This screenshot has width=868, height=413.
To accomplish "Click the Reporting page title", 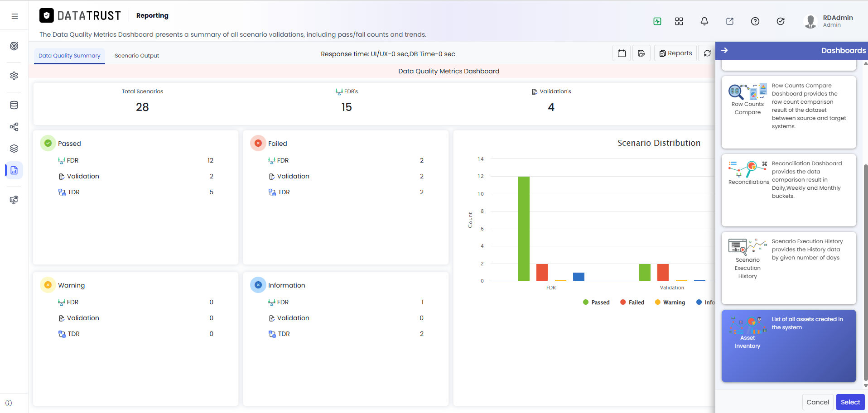I will (x=152, y=15).
